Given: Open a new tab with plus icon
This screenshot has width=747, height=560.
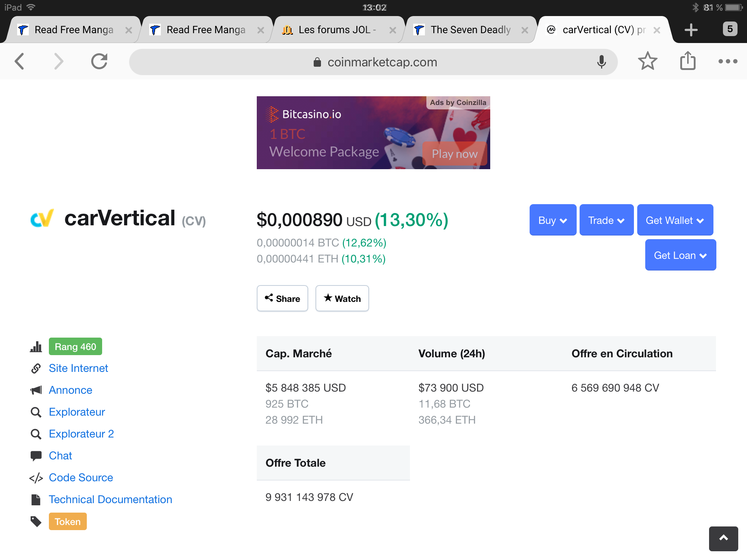Looking at the screenshot, I should (x=691, y=30).
